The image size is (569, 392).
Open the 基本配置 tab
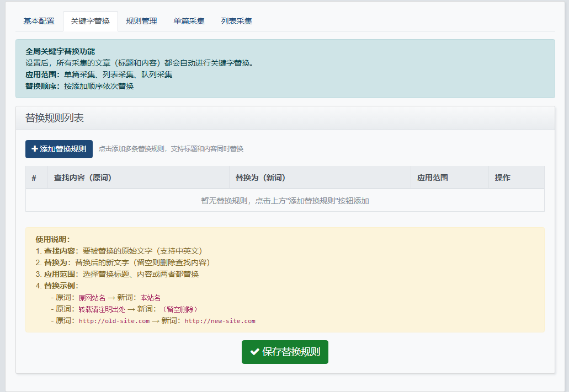coord(39,21)
